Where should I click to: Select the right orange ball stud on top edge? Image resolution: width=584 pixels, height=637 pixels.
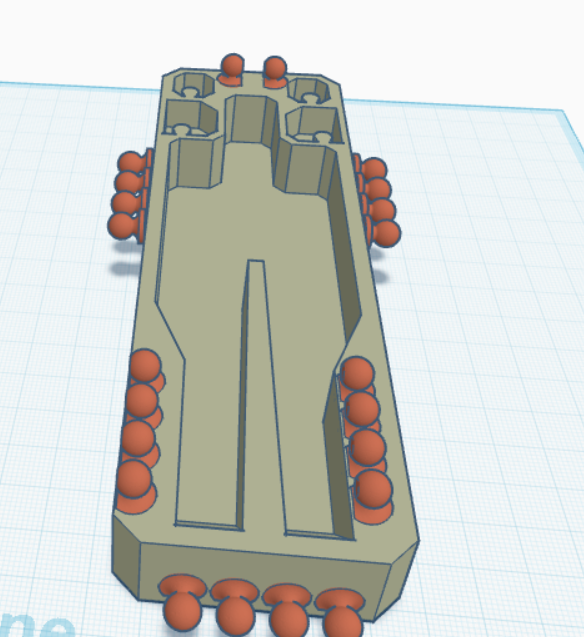pyautogui.click(x=275, y=72)
